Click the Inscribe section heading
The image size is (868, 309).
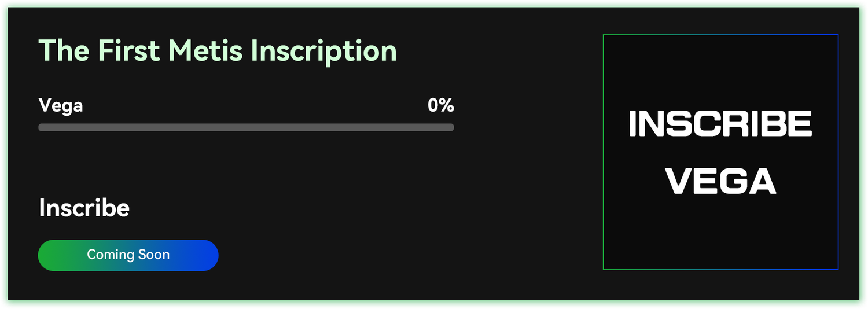click(x=84, y=208)
